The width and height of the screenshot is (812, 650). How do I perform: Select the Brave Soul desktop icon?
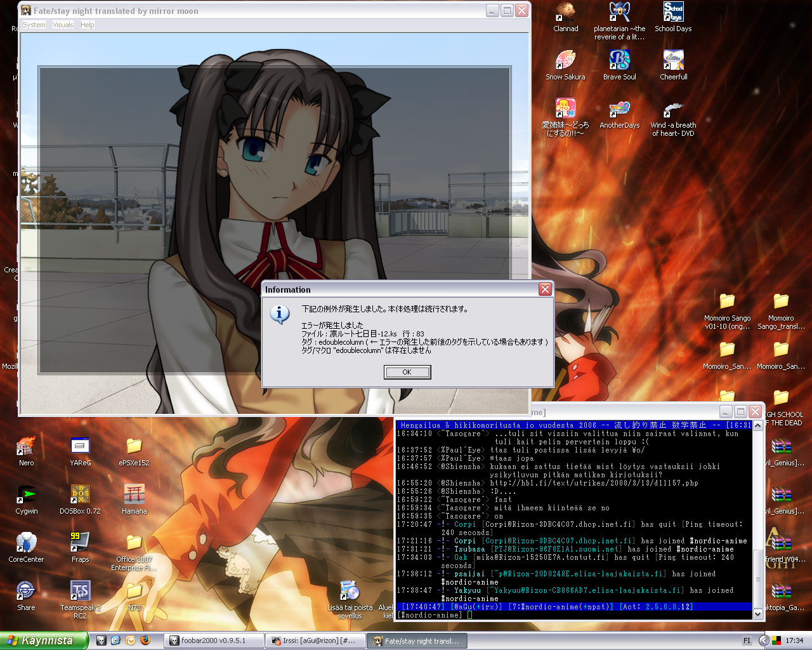(x=619, y=65)
